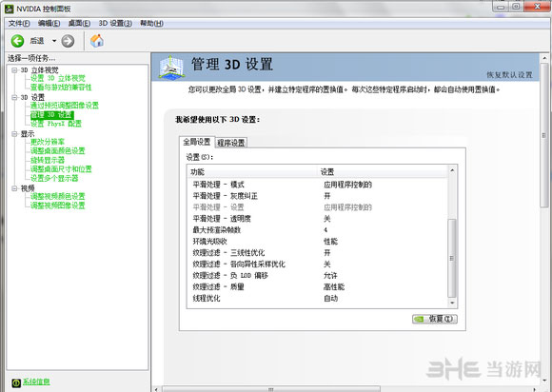
Task: Click the 设置 column header
Action: tap(383, 171)
